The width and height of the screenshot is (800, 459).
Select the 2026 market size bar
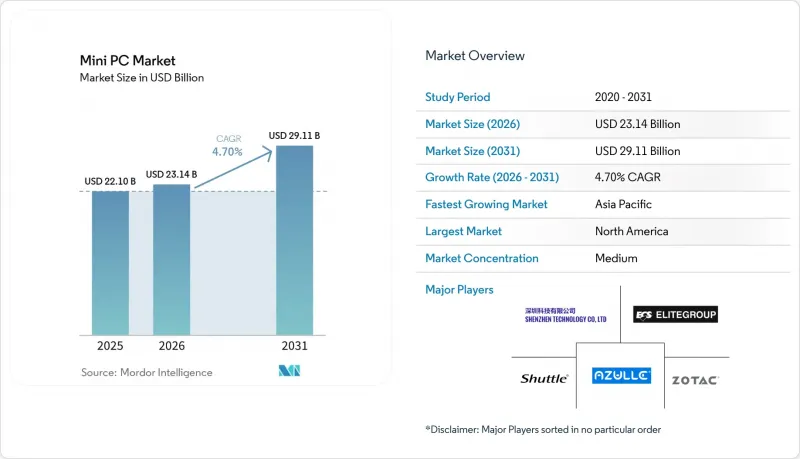click(171, 260)
